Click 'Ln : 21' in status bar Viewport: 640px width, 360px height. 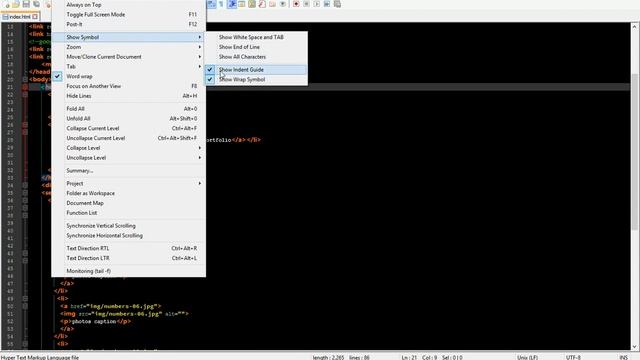tap(409, 357)
